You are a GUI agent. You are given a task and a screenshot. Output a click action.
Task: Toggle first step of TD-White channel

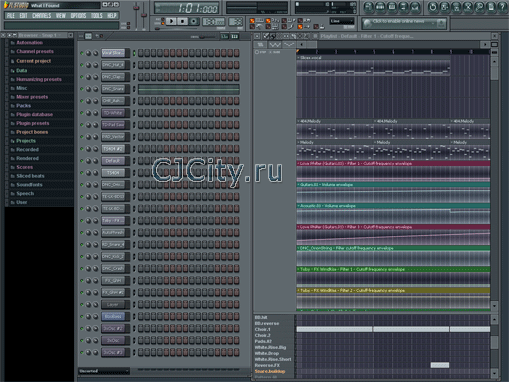coord(141,113)
